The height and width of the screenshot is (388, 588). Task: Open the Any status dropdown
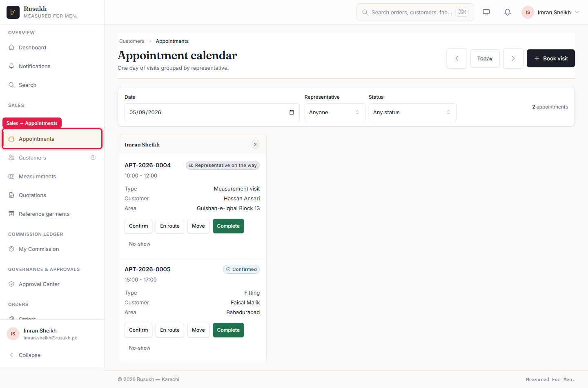[412, 112]
